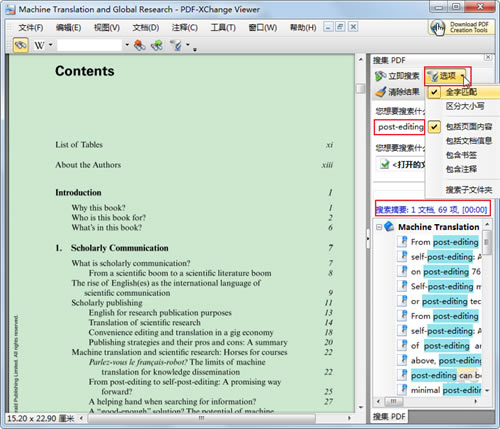Select the 'minimal post-editing' result
500x429 pixels.
pos(446,390)
